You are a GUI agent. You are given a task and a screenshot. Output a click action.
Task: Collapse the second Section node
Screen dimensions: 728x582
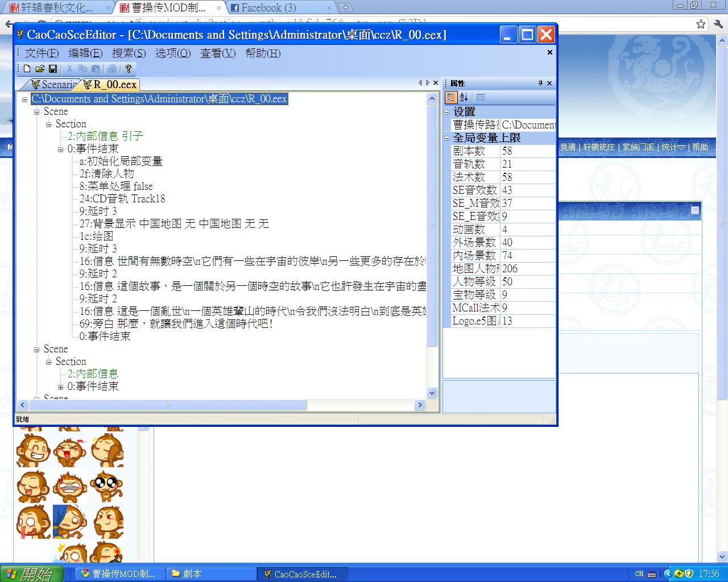tap(48, 362)
